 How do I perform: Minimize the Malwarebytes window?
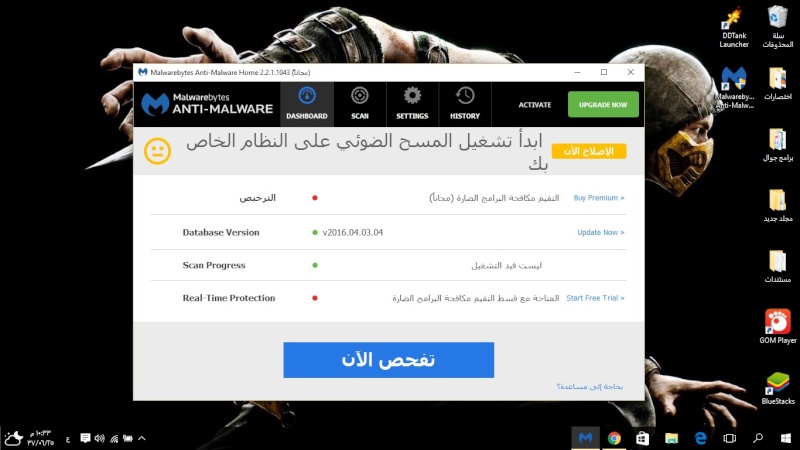coord(577,72)
